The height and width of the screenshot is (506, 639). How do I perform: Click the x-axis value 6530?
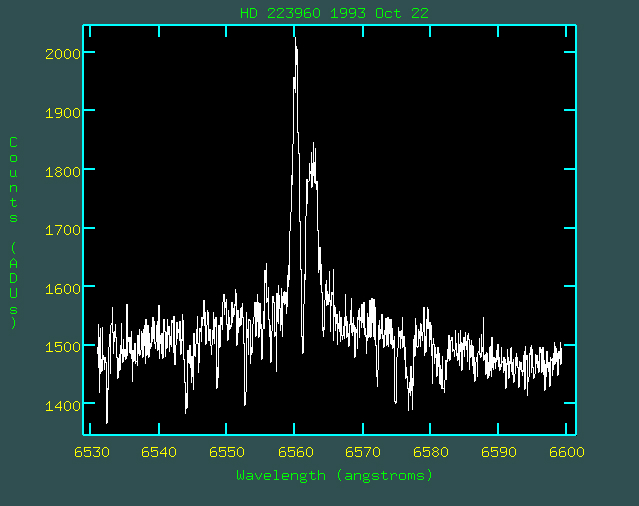tap(92, 452)
